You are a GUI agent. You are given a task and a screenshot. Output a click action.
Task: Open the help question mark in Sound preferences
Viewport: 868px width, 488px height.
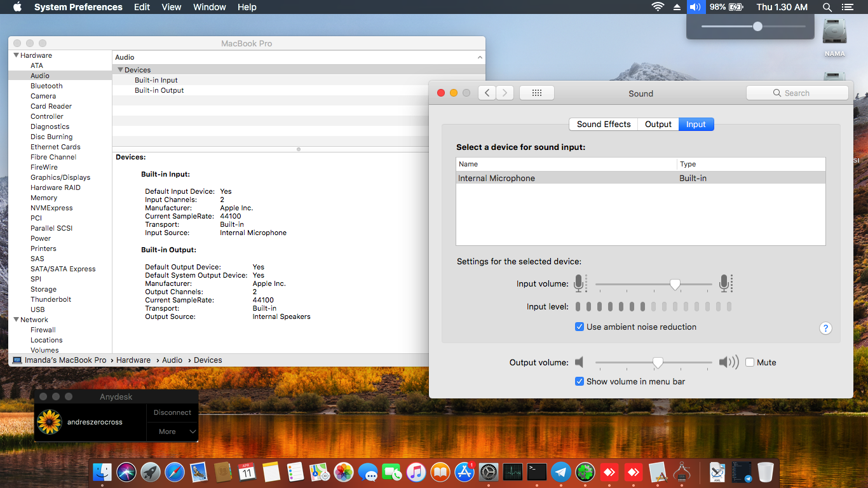(825, 328)
